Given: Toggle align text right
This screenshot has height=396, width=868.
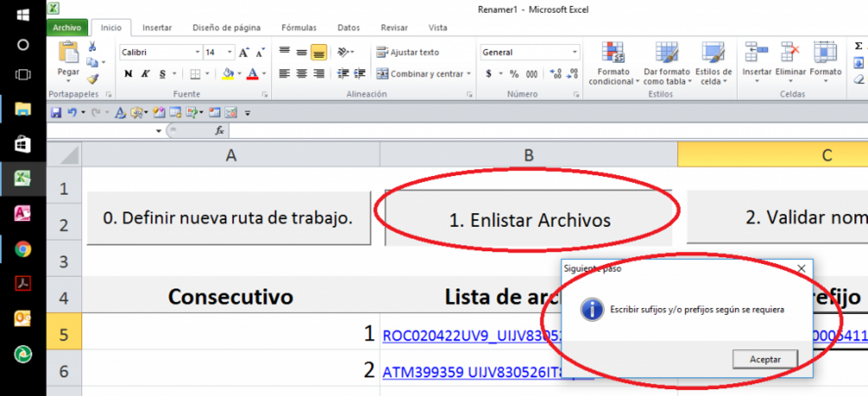Looking at the screenshot, I should [x=319, y=73].
